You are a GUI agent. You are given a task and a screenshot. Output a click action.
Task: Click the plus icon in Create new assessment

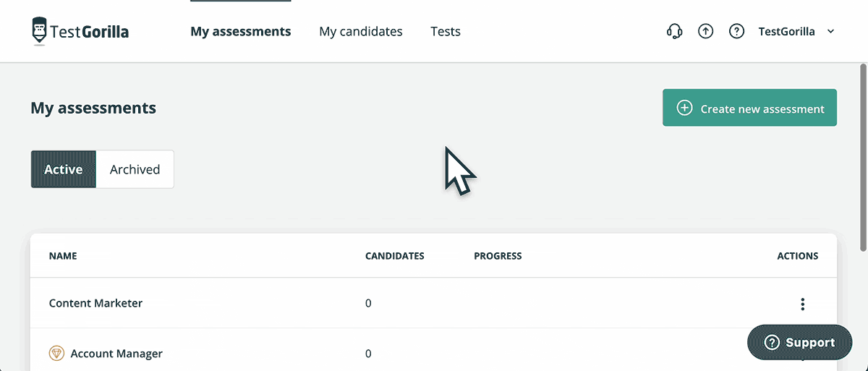684,108
